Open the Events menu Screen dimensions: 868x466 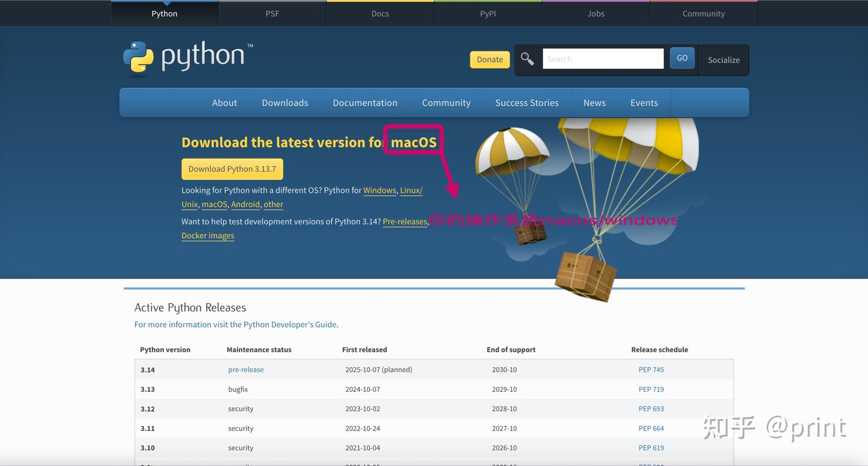click(x=644, y=102)
